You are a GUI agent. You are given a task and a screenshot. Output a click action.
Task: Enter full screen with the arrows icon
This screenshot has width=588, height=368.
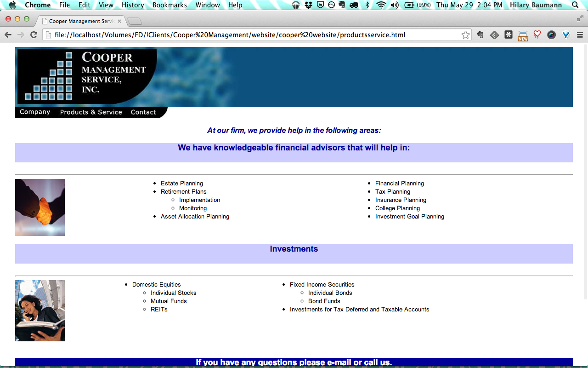click(580, 18)
